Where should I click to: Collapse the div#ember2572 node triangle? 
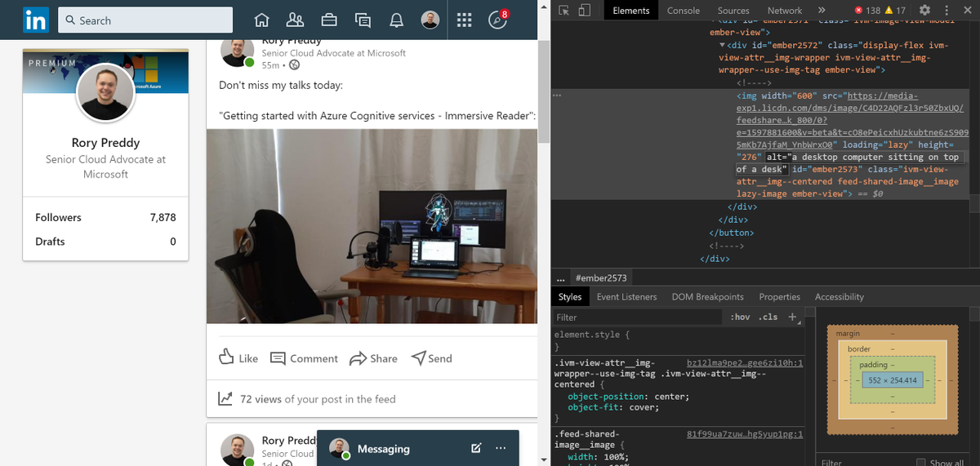(722, 45)
